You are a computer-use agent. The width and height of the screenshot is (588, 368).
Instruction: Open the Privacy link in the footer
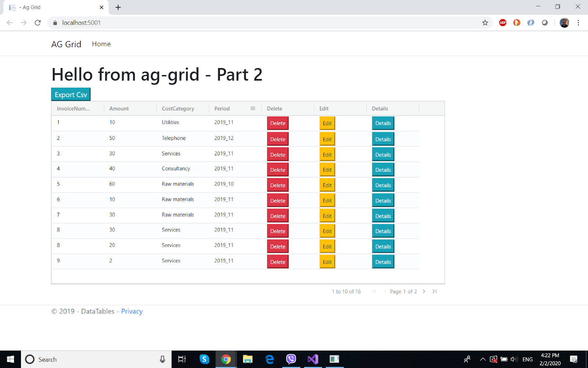coord(132,311)
